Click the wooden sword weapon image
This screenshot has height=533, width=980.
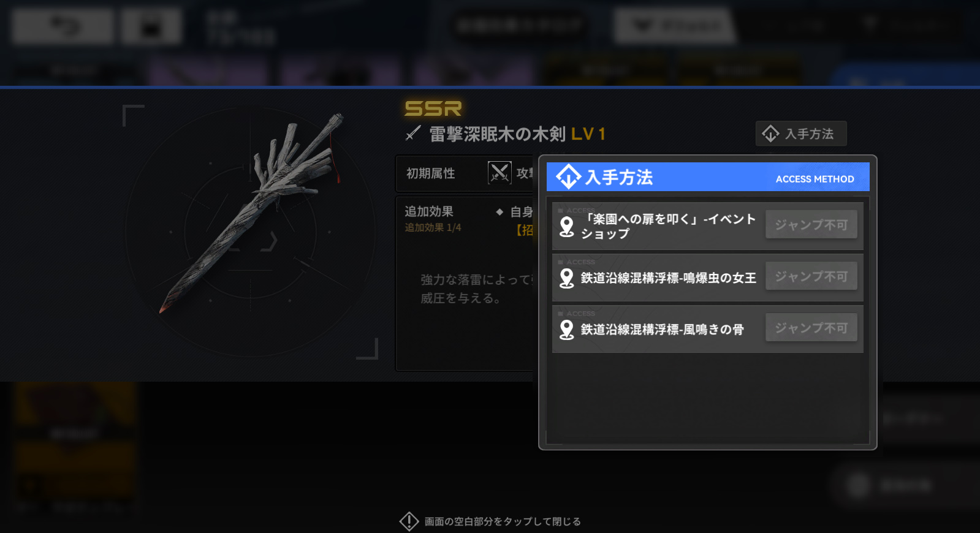[x=251, y=211]
